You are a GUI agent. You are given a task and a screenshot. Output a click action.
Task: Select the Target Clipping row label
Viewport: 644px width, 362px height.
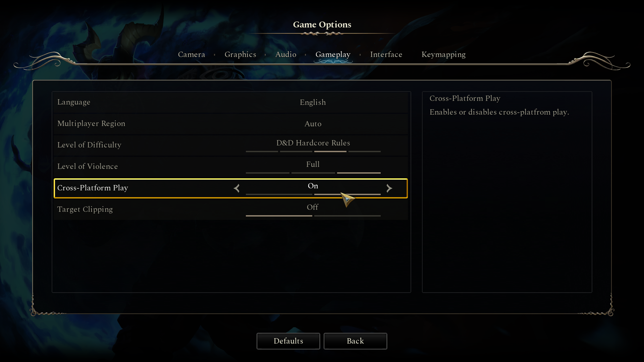point(85,209)
